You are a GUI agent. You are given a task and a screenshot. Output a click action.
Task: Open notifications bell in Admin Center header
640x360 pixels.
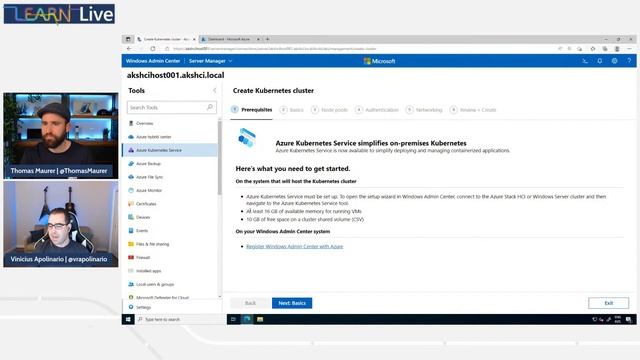[600, 61]
